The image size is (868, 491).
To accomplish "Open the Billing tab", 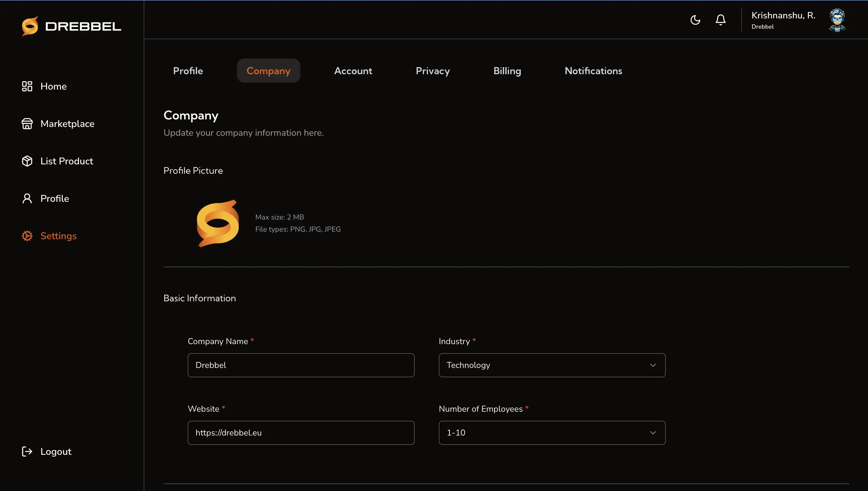I will [x=507, y=71].
